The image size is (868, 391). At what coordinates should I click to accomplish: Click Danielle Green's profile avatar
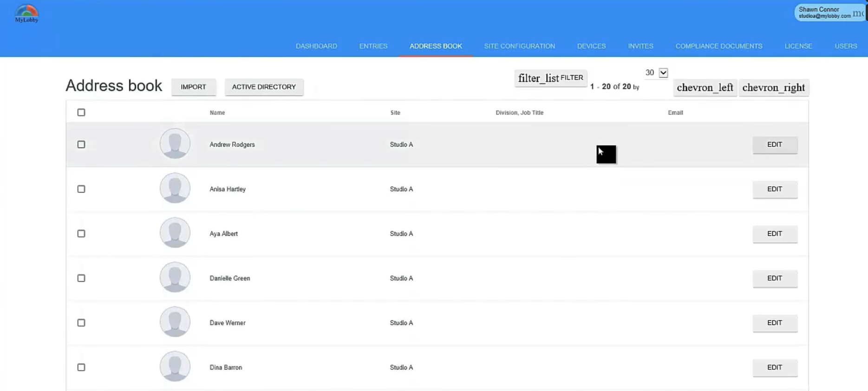tap(175, 277)
